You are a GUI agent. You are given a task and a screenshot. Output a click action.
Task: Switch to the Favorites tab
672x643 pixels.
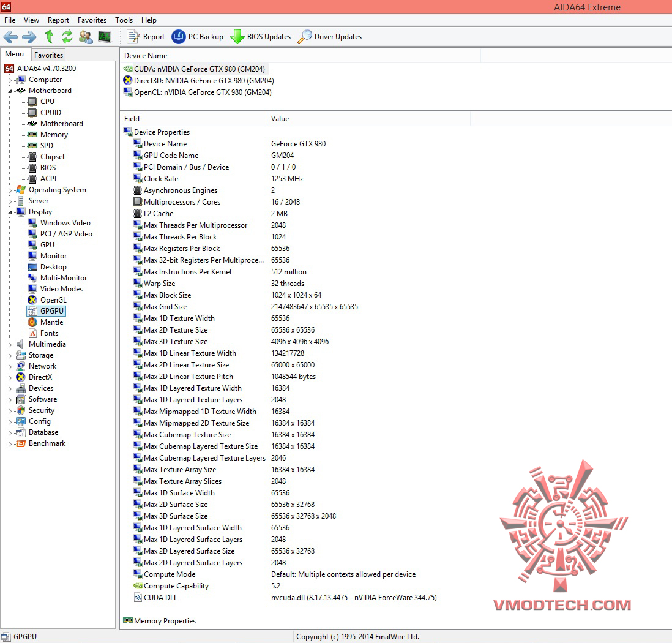click(48, 55)
